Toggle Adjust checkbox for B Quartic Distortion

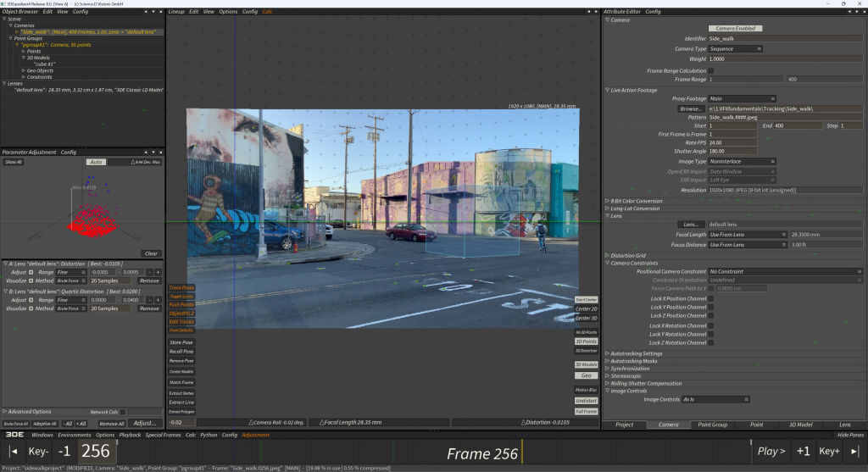click(31, 300)
